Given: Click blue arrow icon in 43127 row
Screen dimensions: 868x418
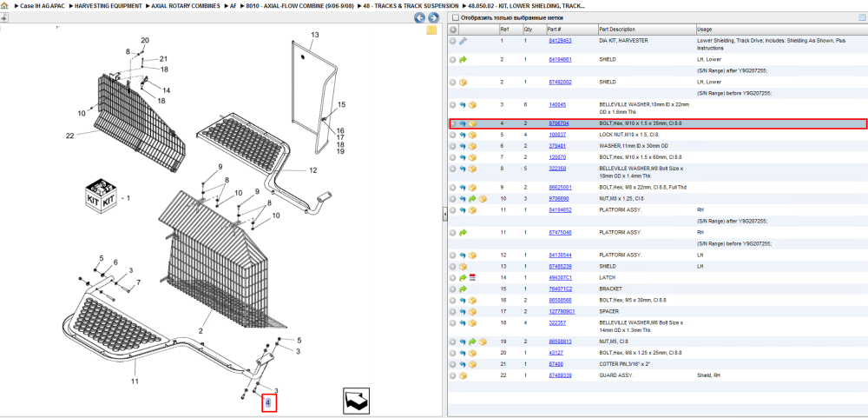Looking at the screenshot, I should pos(463,353).
